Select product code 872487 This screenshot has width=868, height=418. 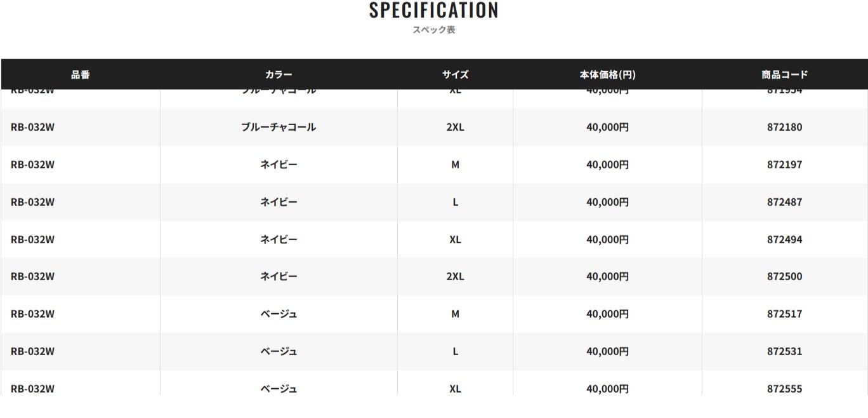coord(784,202)
